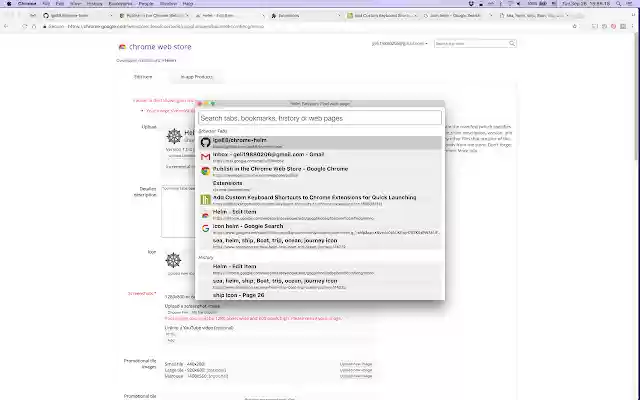
Task: Click the web store icon beside Helm - Edit Item tab row
Action: [205, 214]
